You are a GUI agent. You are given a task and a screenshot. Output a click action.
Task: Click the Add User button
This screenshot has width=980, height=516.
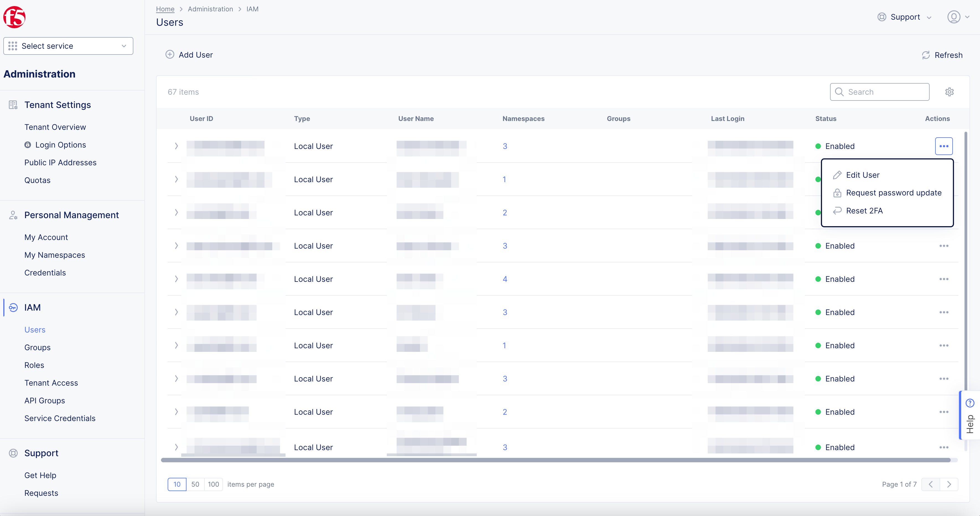tap(189, 55)
